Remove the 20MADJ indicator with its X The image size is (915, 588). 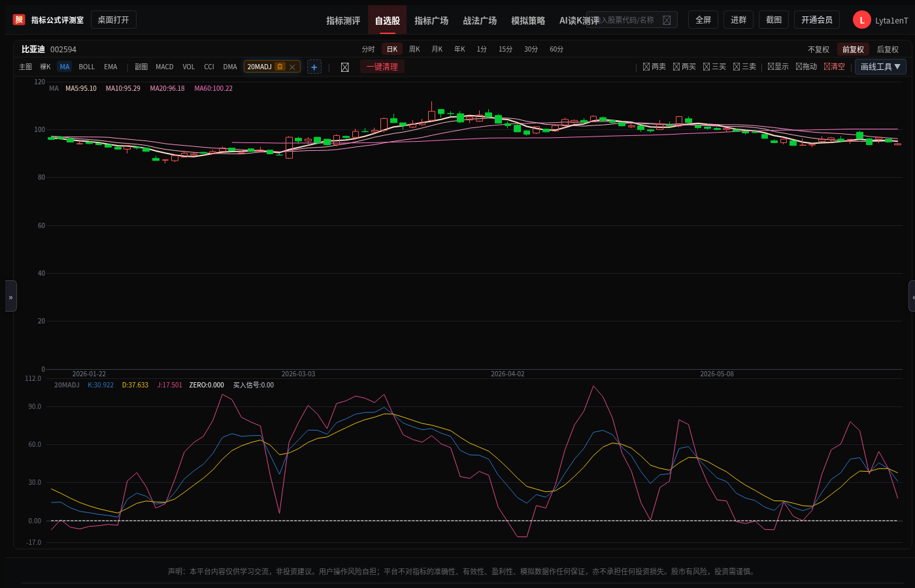pos(292,67)
